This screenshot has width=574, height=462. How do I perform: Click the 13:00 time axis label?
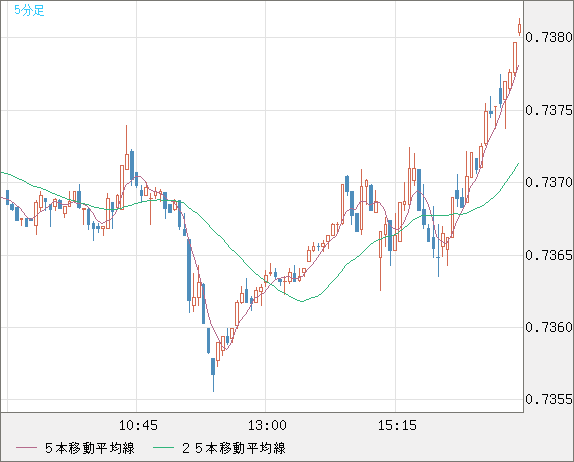(267, 425)
